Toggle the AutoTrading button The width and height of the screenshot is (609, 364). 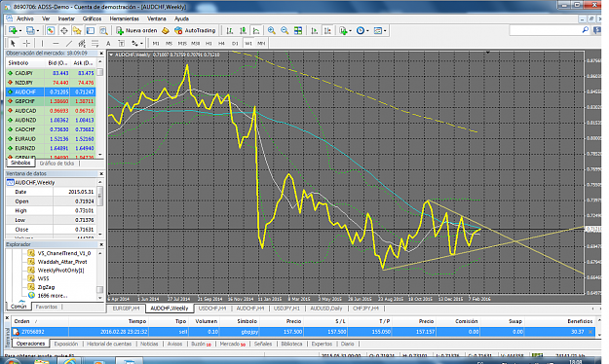(x=195, y=30)
